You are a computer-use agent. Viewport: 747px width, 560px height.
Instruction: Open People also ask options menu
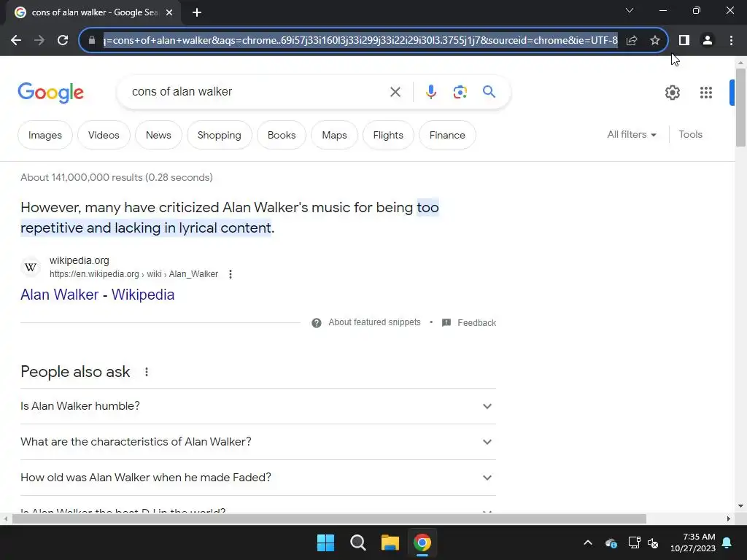tap(147, 372)
